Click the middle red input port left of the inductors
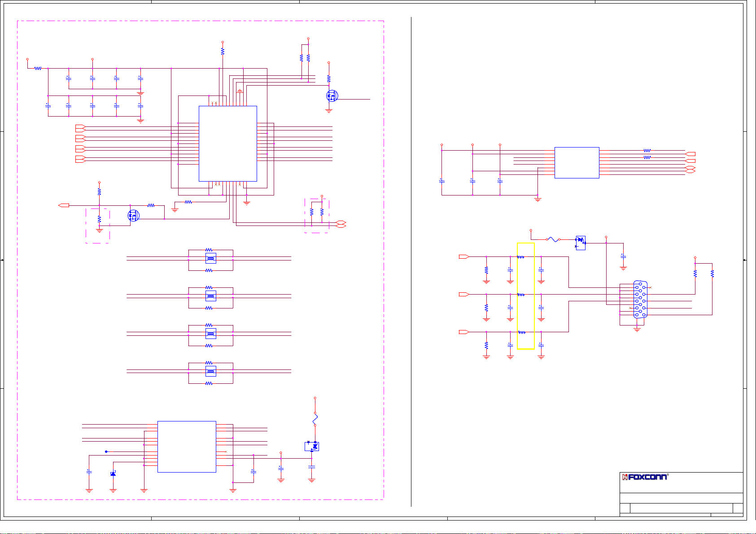The width and height of the screenshot is (756, 534). click(x=464, y=295)
